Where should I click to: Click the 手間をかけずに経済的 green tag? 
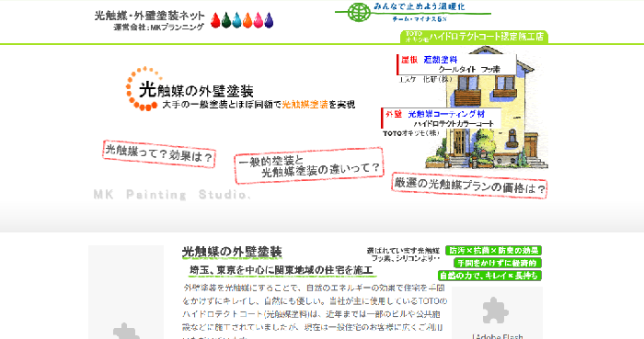click(498, 263)
